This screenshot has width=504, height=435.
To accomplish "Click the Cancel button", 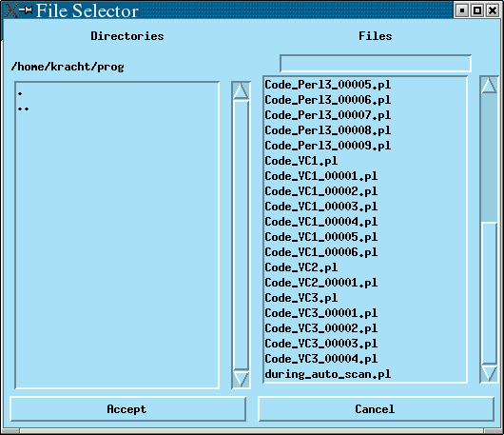I will [376, 409].
